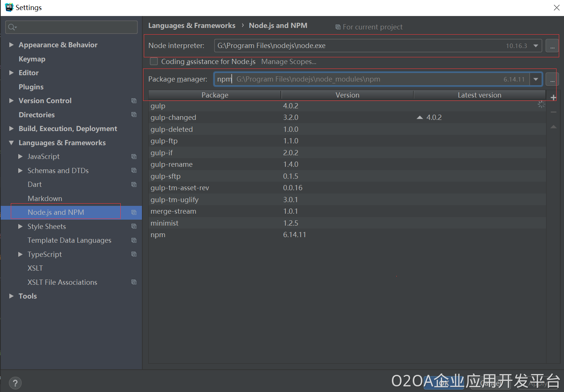
Task: Open the Plugins settings page
Action: 31,87
